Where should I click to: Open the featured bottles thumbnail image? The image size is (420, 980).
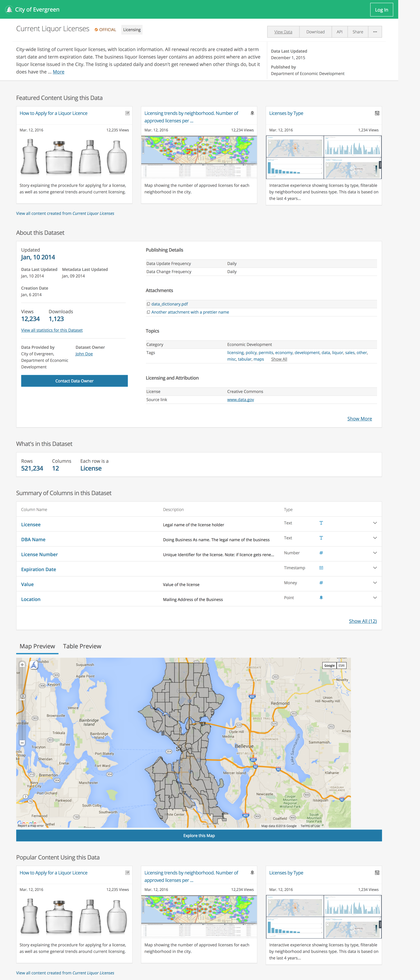(74, 157)
